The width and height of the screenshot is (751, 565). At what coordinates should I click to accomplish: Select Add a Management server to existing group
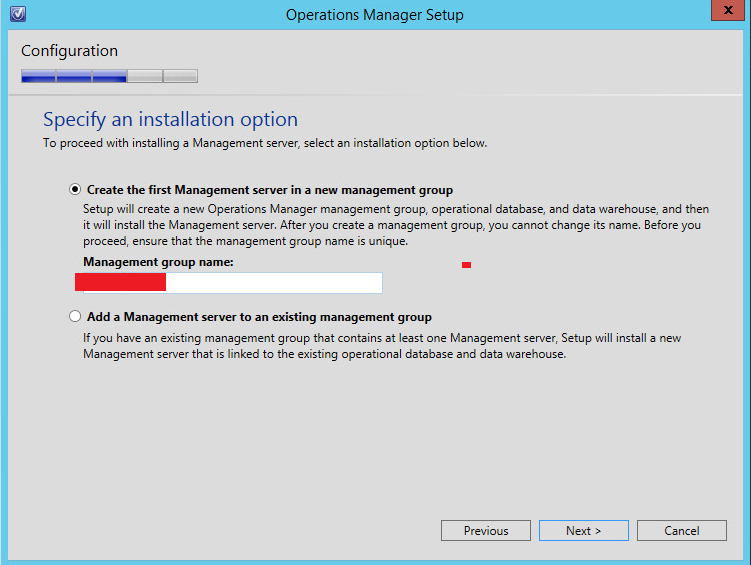pos(75,316)
